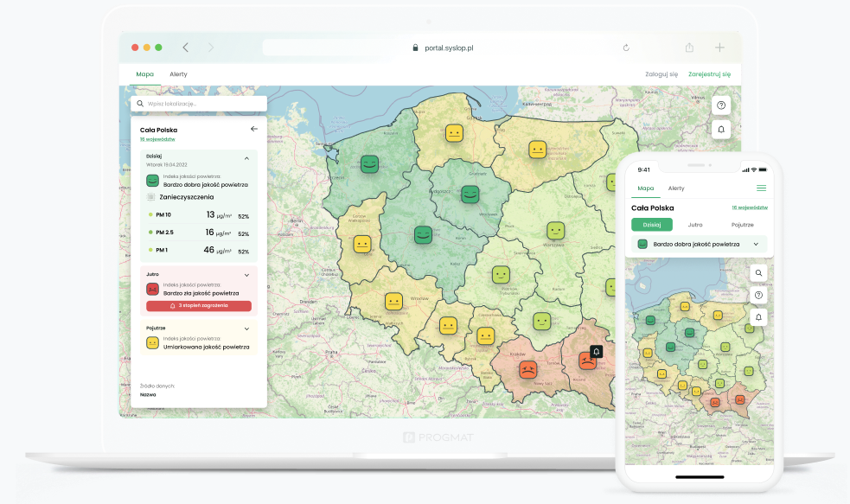Open the hamburger menu on phone
Viewport: 850px width, 504px height.
tap(761, 188)
